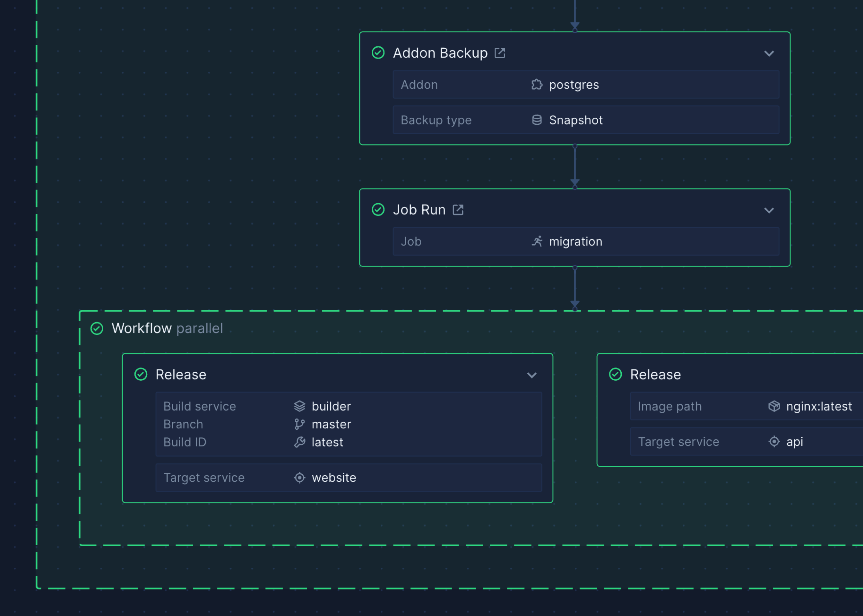Click the wrench icon beside latest

click(x=300, y=442)
